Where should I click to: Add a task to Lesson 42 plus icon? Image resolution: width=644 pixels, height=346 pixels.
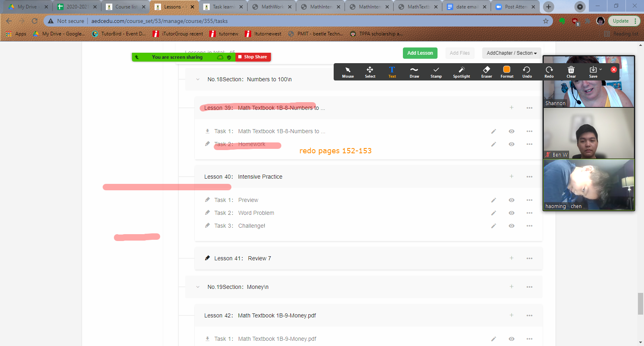512,315
